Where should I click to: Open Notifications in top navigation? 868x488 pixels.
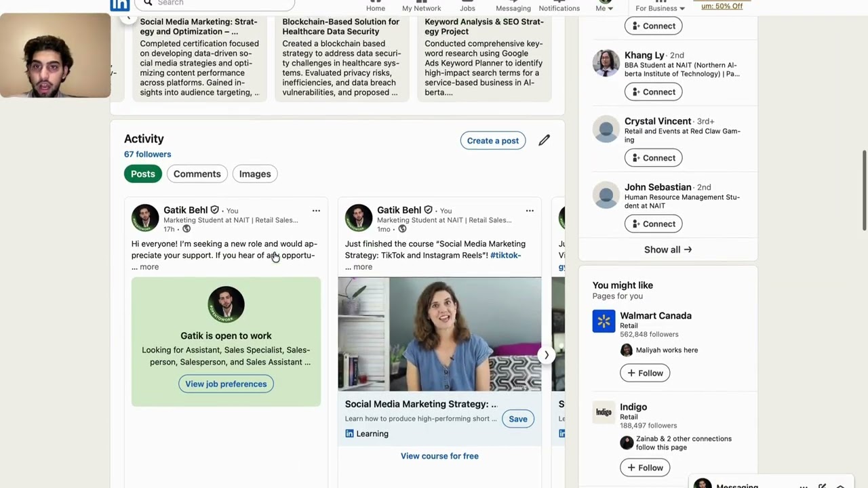click(x=559, y=7)
